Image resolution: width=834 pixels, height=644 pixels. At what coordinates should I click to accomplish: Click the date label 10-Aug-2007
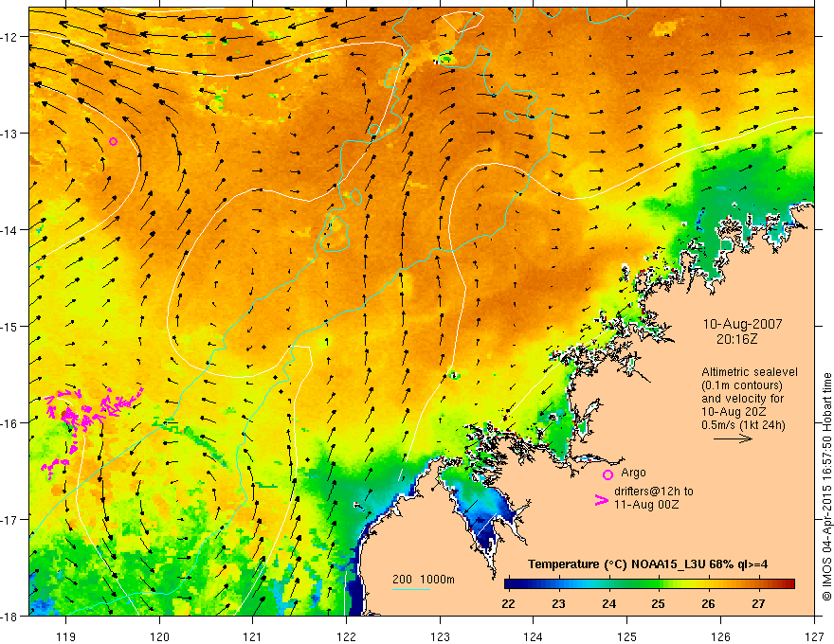[742, 324]
